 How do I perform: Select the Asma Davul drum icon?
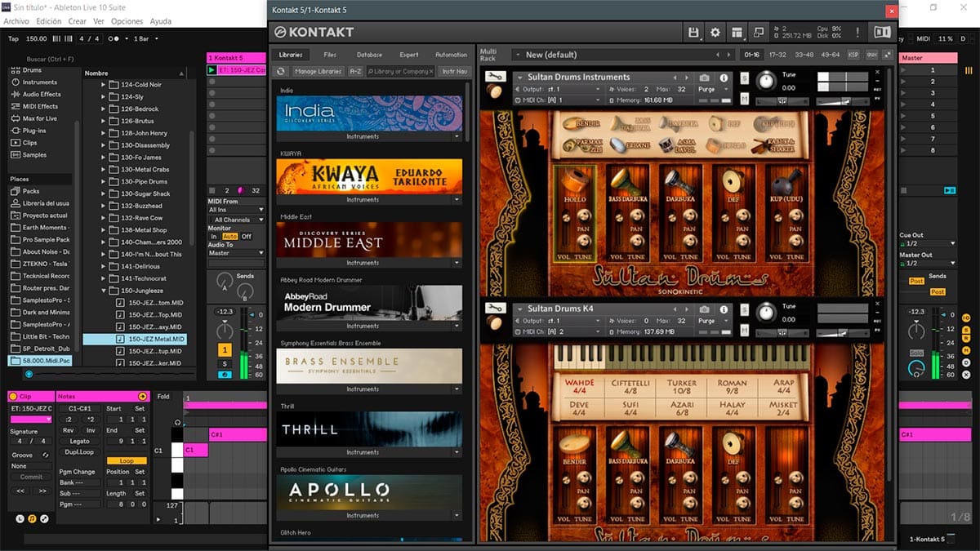[x=676, y=145]
